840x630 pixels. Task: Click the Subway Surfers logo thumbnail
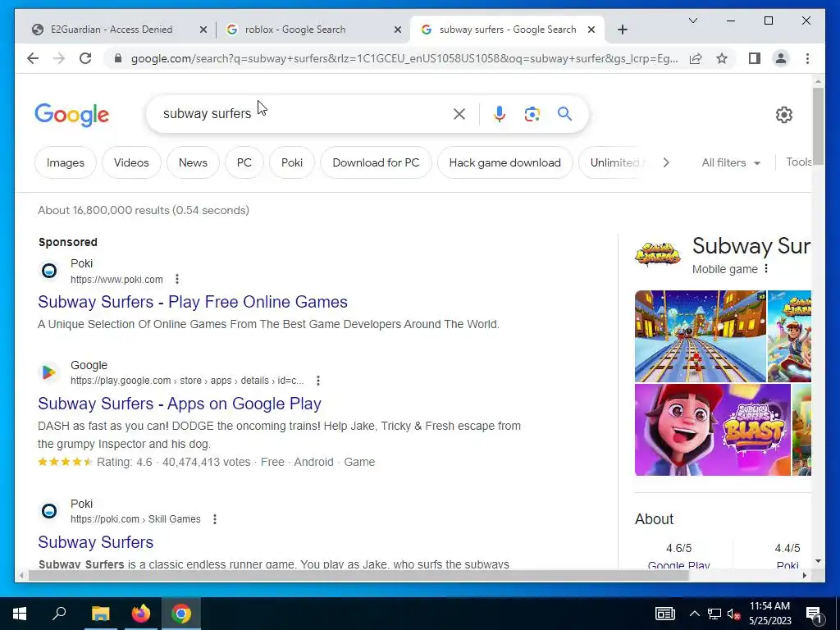[x=657, y=254]
